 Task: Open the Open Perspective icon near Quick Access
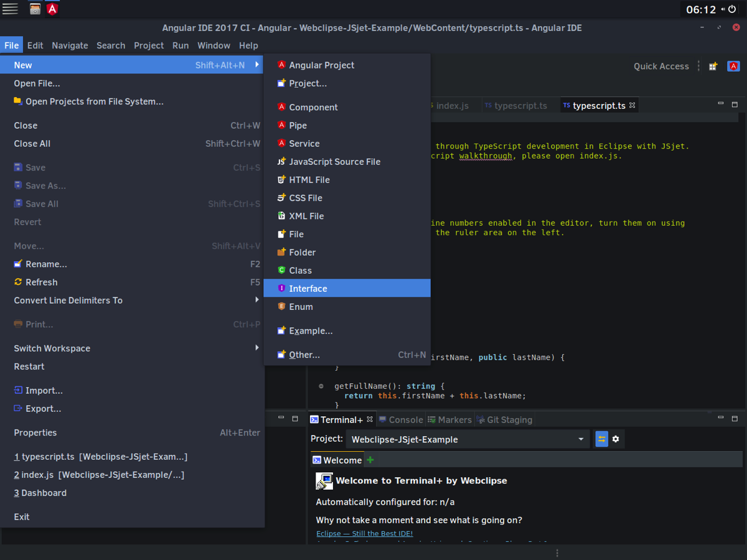tap(713, 66)
